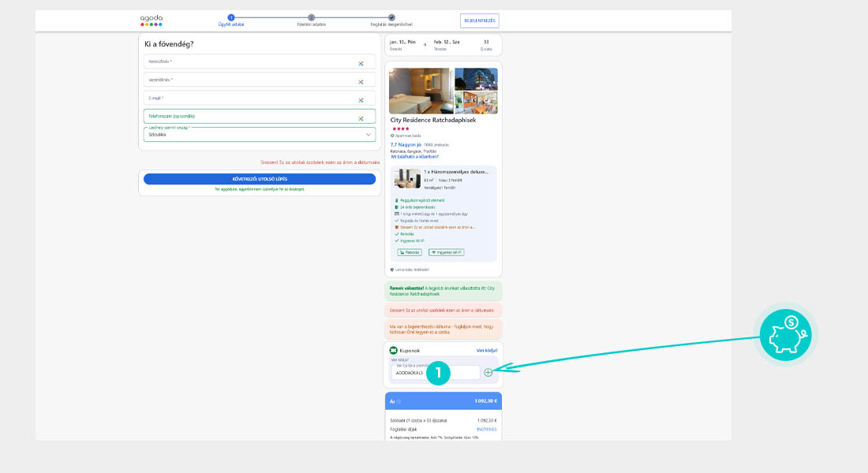Screen dimensions: 868x473
Task: Open the 'Mi található a közelben?' link
Action: (414, 156)
